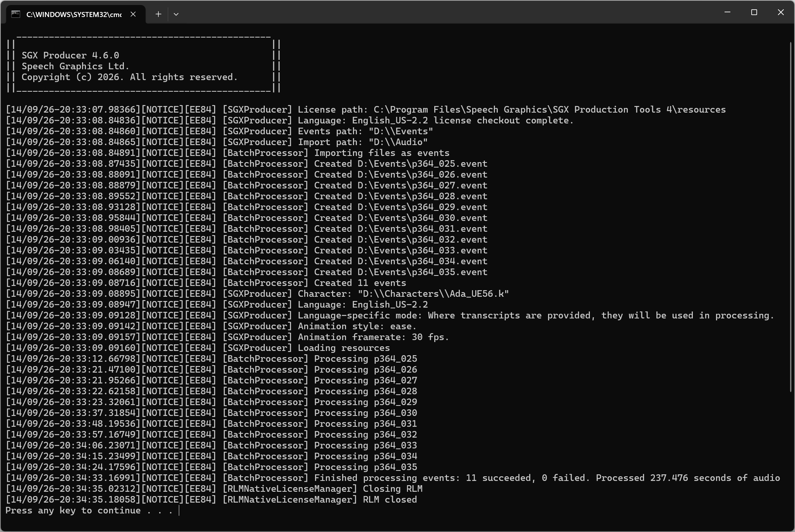Click 'RLM closed' log line
Image resolution: width=795 pixels, height=532 pixels.
[211, 499]
